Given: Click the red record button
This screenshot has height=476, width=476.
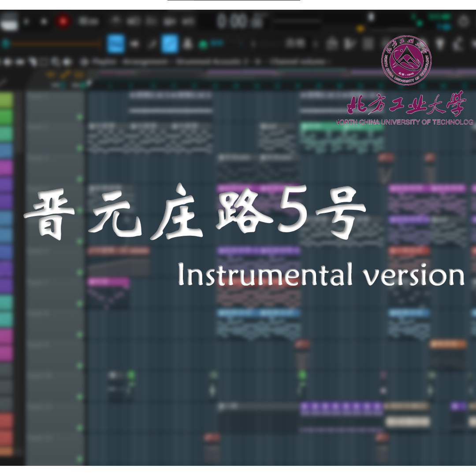Looking at the screenshot, I should coord(63,21).
